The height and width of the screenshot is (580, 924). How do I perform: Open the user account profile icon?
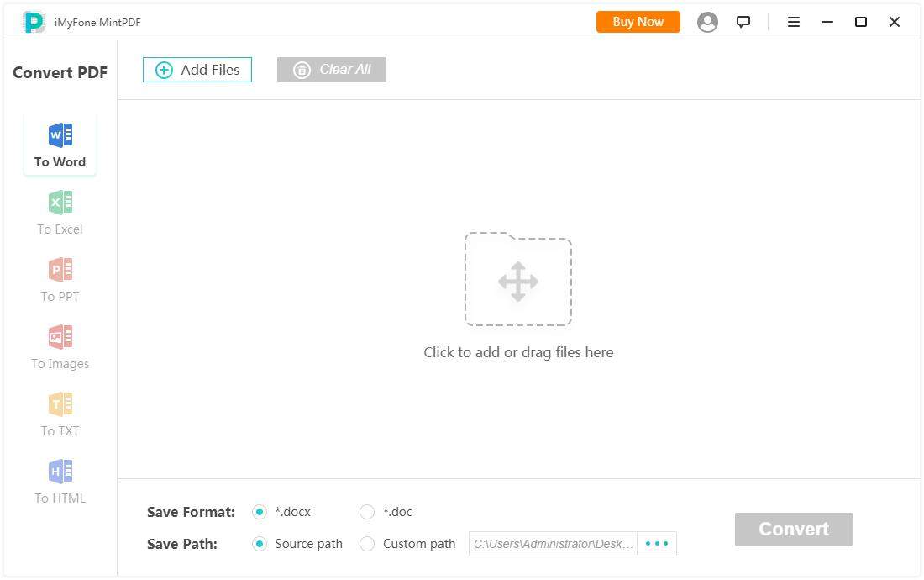(x=707, y=22)
